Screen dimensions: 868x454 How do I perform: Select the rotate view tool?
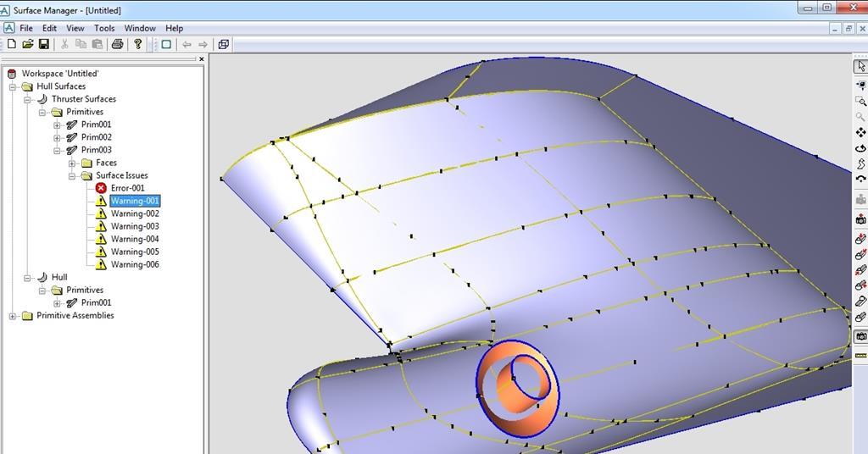(861, 148)
